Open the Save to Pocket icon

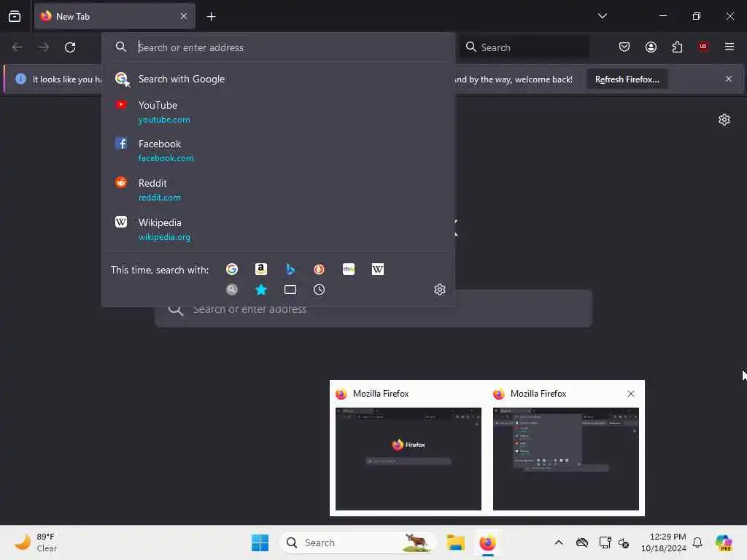[x=624, y=47]
